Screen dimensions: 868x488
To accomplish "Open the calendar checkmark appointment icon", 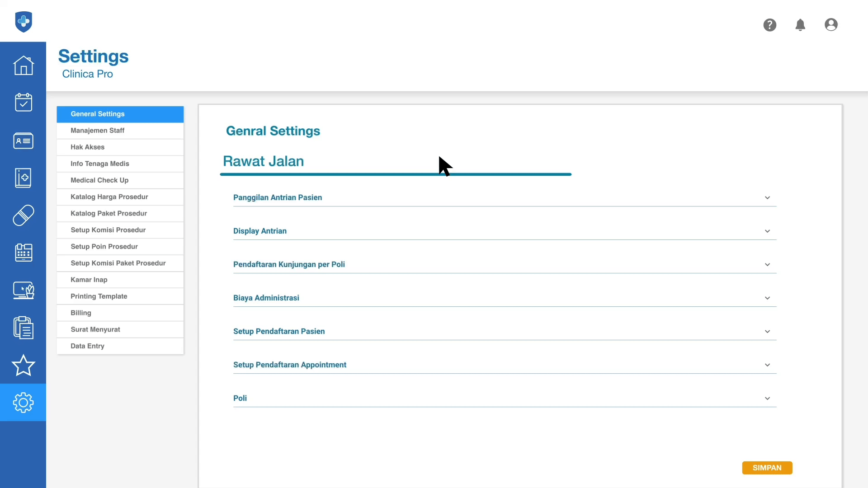I will click(x=23, y=103).
